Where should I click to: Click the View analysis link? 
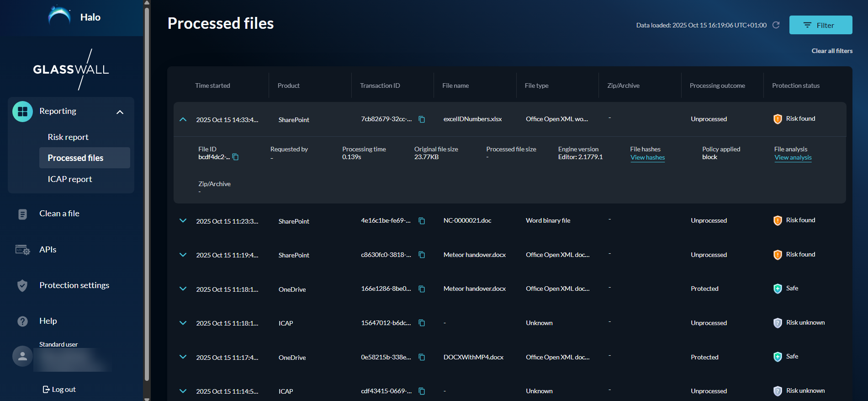coord(793,158)
